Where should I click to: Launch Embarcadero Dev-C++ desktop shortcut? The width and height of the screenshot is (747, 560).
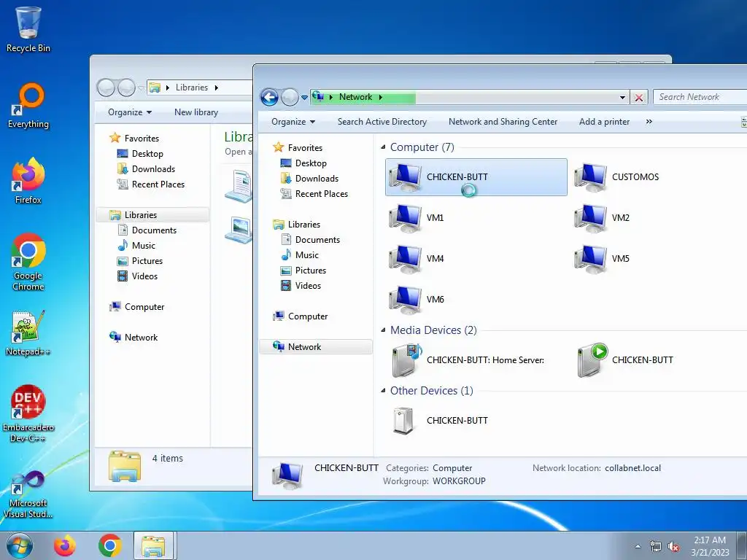coord(28,413)
